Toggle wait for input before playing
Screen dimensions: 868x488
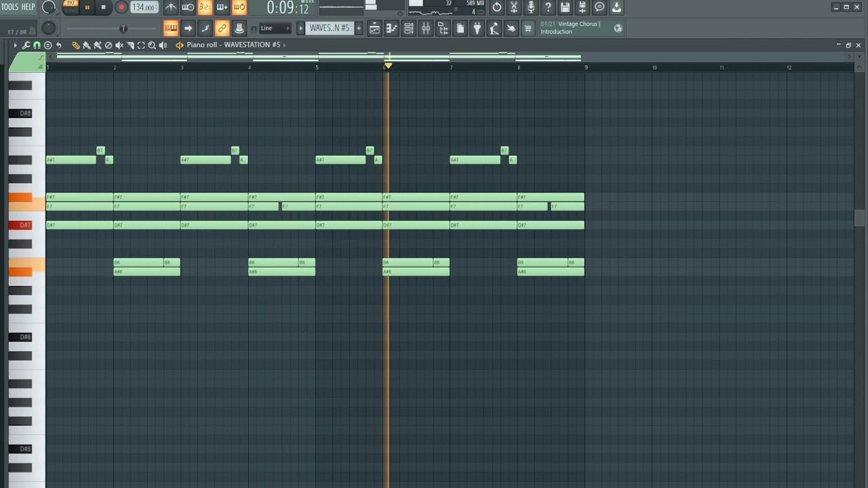click(x=188, y=7)
